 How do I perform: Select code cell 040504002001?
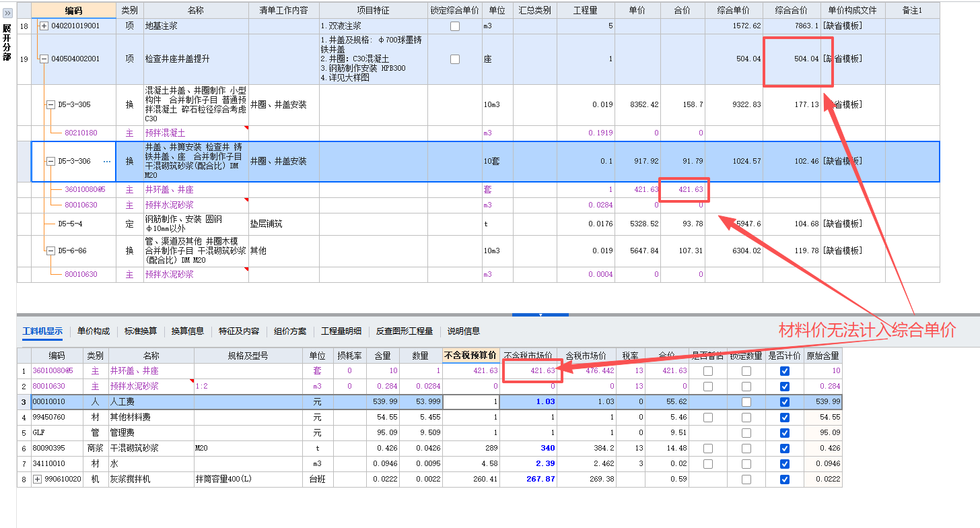(x=75, y=59)
